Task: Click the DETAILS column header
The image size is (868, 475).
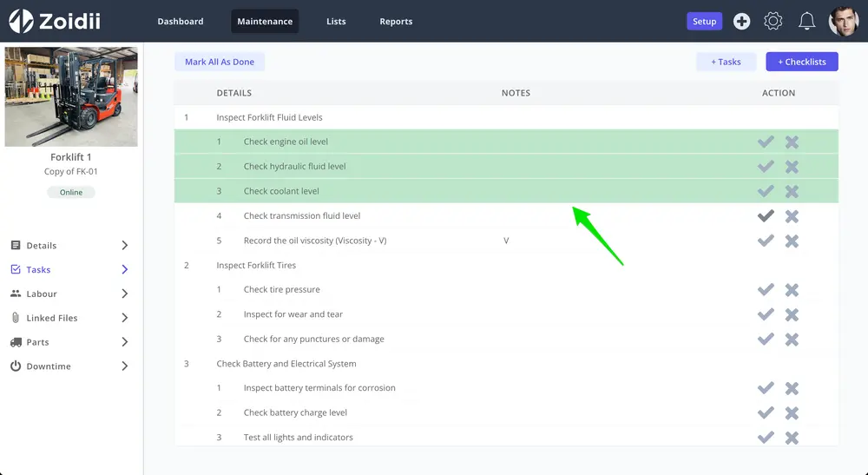Action: tap(234, 93)
